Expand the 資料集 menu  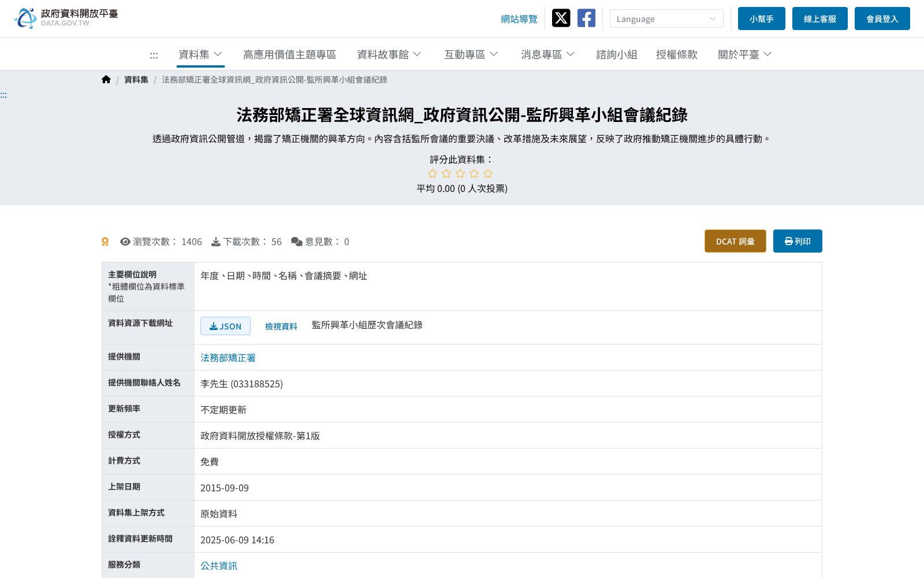click(200, 54)
